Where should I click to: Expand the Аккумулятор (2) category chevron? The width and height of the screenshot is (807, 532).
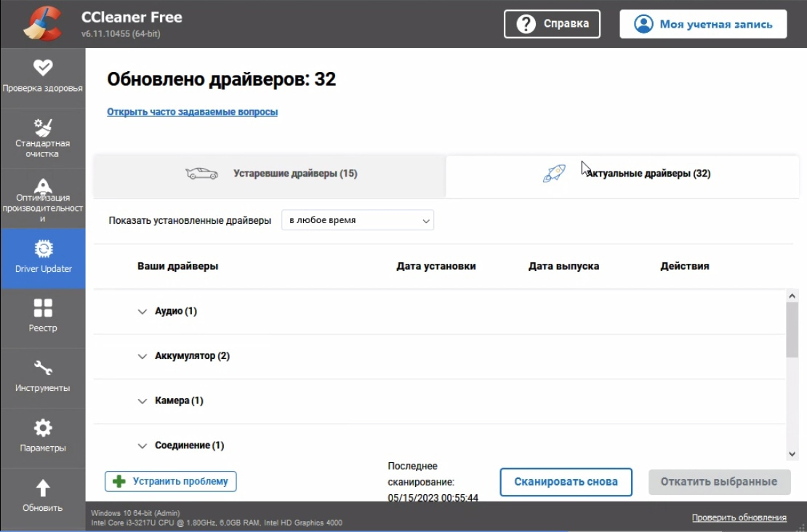tap(142, 356)
